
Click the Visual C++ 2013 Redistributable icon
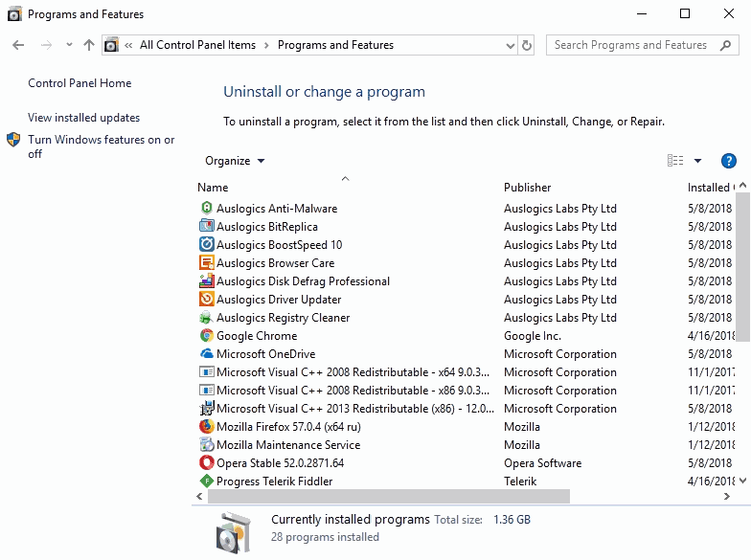(207, 408)
